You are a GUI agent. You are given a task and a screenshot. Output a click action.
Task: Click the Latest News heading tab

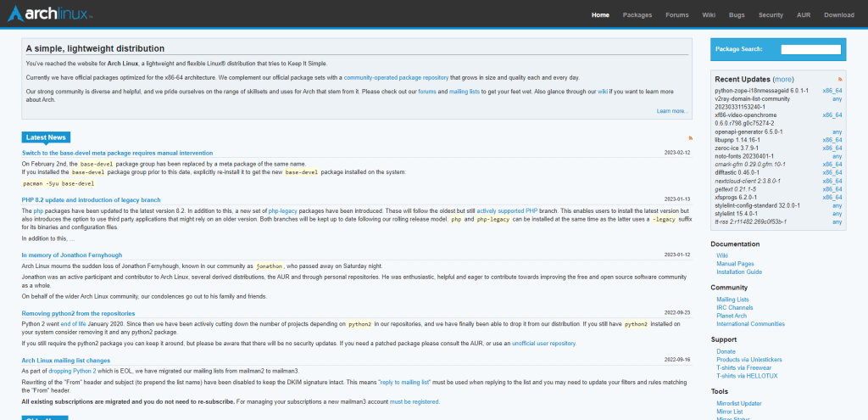click(x=46, y=137)
